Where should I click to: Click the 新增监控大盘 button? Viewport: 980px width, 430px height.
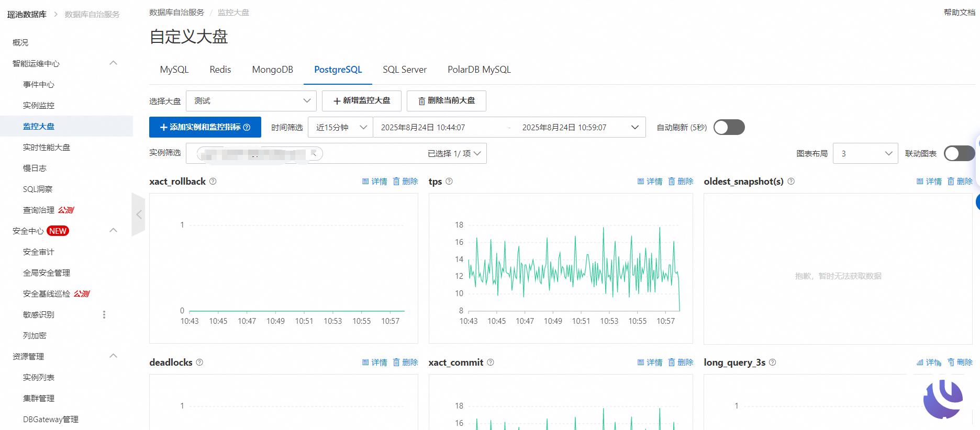(362, 101)
